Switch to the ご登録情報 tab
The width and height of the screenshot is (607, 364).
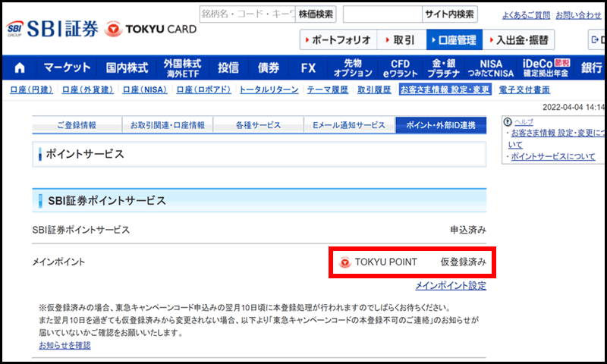coord(77,125)
